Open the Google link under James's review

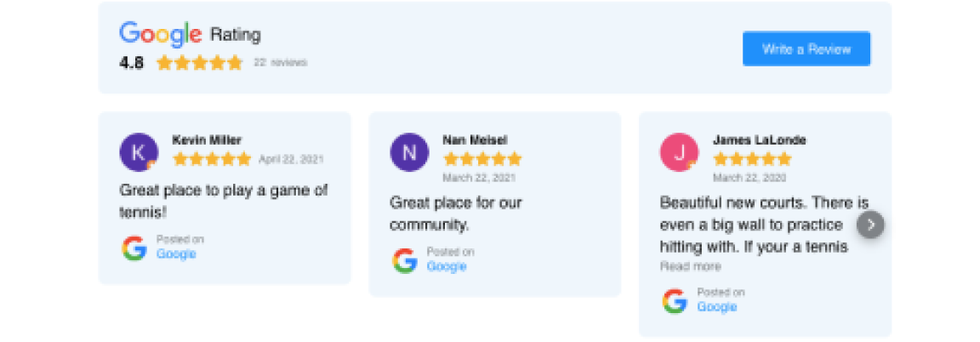[717, 307]
